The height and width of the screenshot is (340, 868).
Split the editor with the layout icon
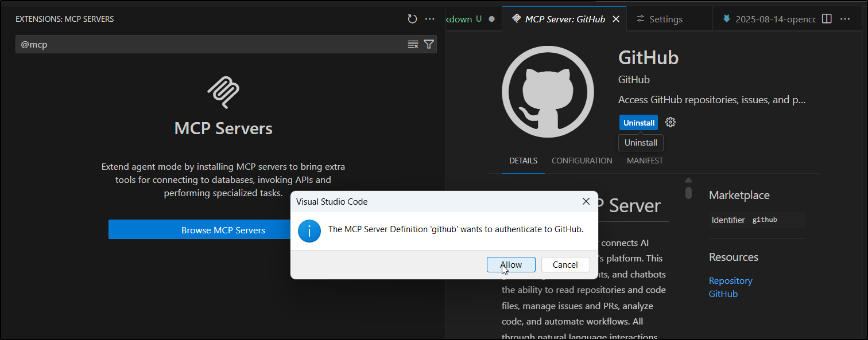click(x=827, y=19)
